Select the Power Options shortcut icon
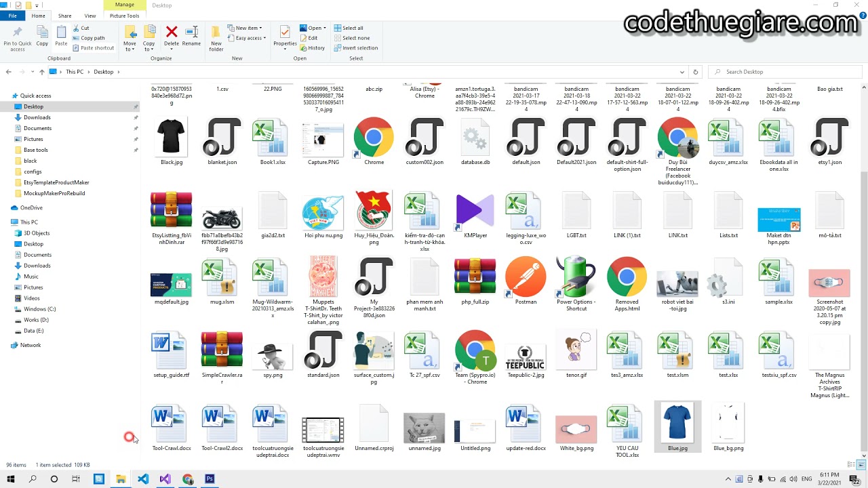This screenshot has width=868, height=488. [576, 277]
